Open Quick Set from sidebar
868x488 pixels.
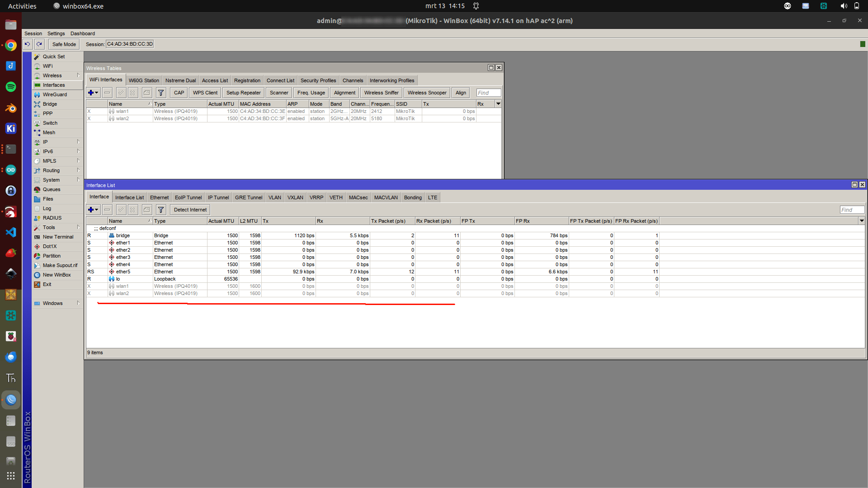click(57, 56)
